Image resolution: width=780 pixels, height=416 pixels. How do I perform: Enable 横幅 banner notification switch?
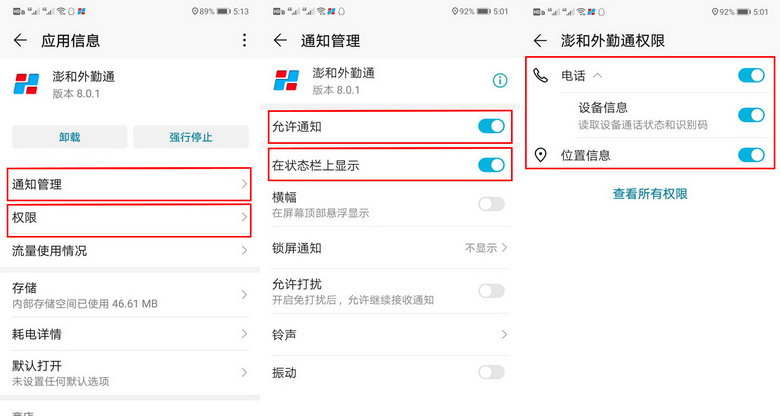(491, 204)
